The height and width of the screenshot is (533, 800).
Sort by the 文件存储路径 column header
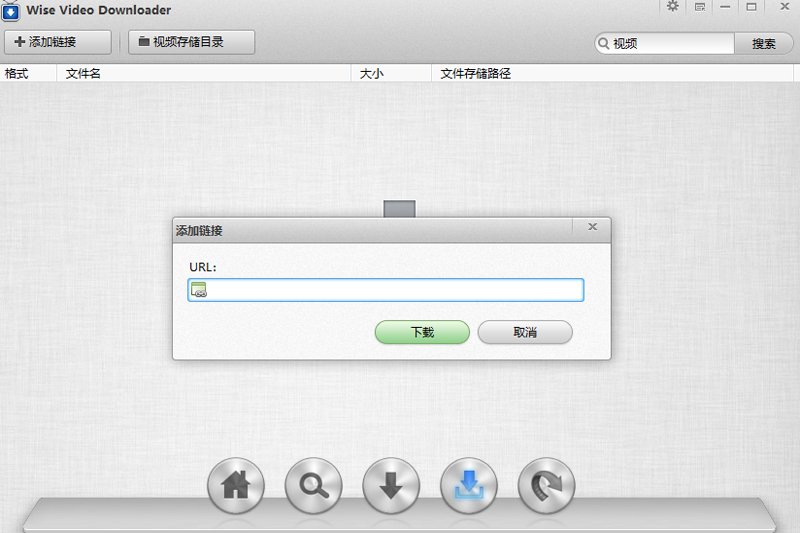tap(612, 73)
